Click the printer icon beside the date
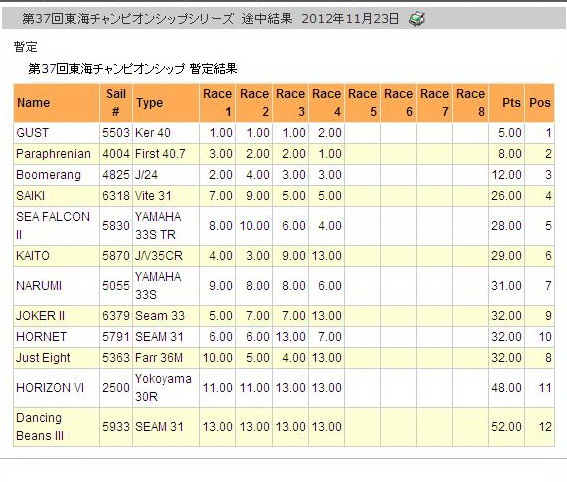 pyautogui.click(x=417, y=18)
